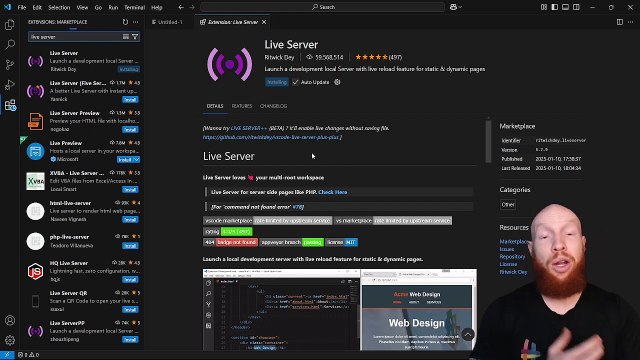Image resolution: width=640 pixels, height=360 pixels.
Task: Open the Selection menu
Action: (59, 7)
